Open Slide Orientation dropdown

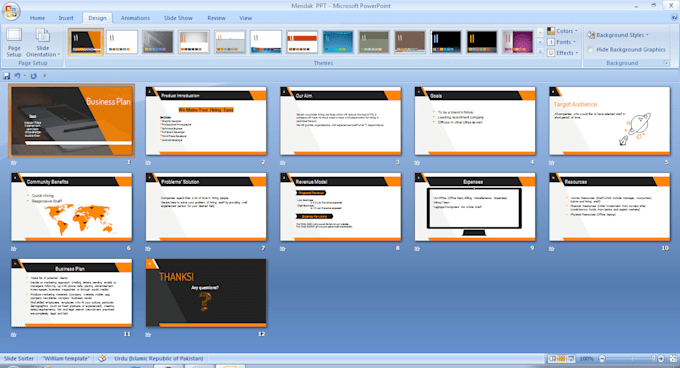pos(42,42)
